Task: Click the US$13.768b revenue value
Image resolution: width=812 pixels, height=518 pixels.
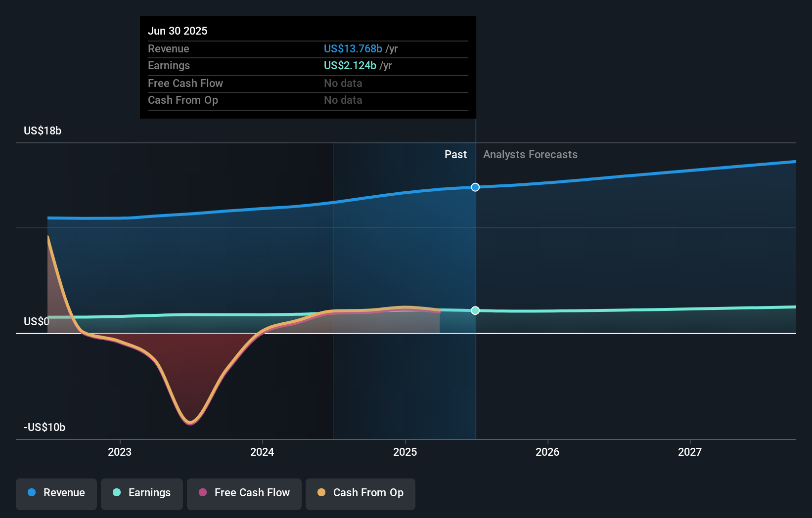Action: pos(353,48)
